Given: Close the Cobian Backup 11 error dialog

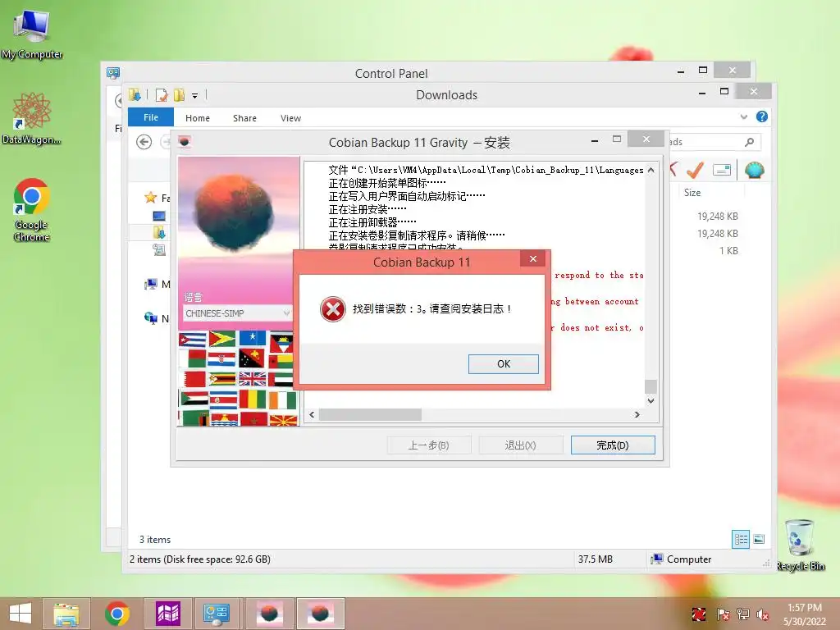Looking at the screenshot, I should click(x=533, y=258).
